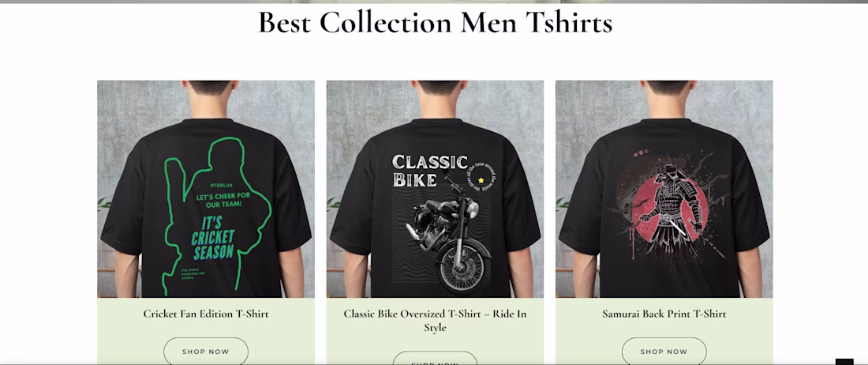
Task: Click the IT'S CRICKET SEASON shirt print text
Action: pyautogui.click(x=213, y=238)
